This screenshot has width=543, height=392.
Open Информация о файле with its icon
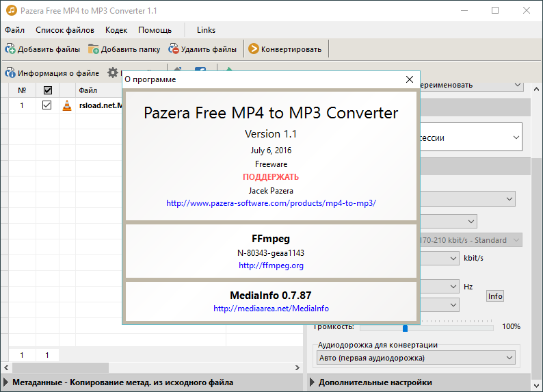(x=10, y=73)
